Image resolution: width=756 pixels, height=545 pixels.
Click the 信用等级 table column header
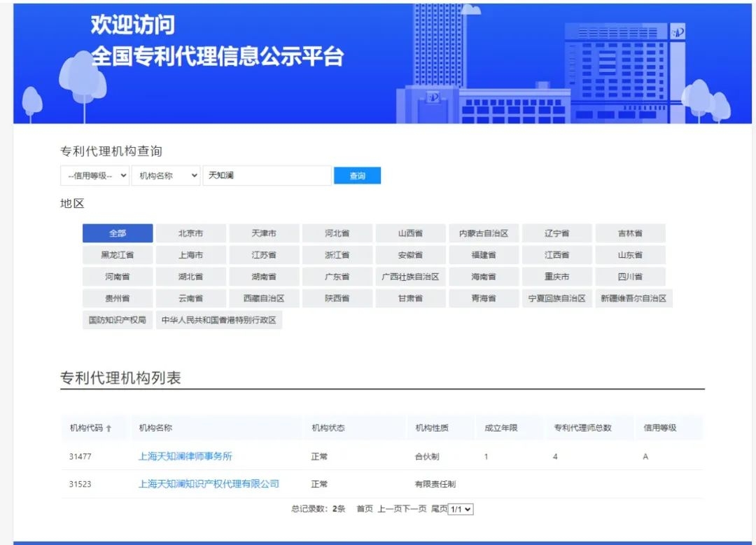660,428
